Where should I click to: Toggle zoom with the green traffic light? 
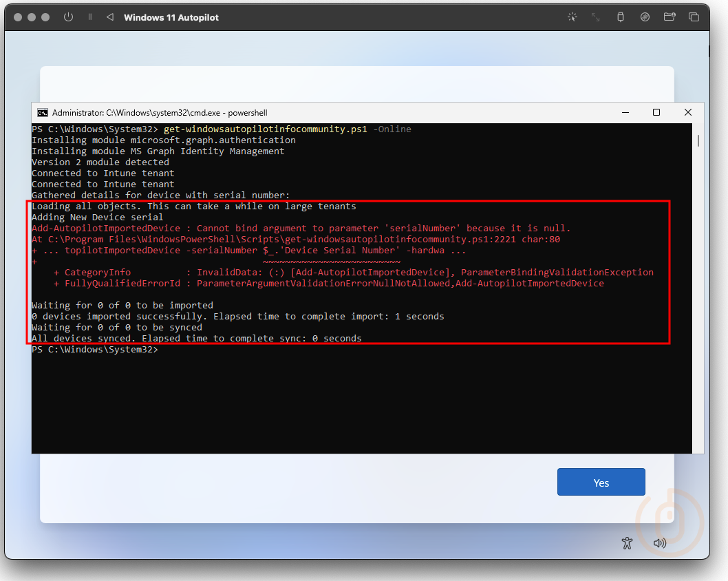[x=45, y=17]
